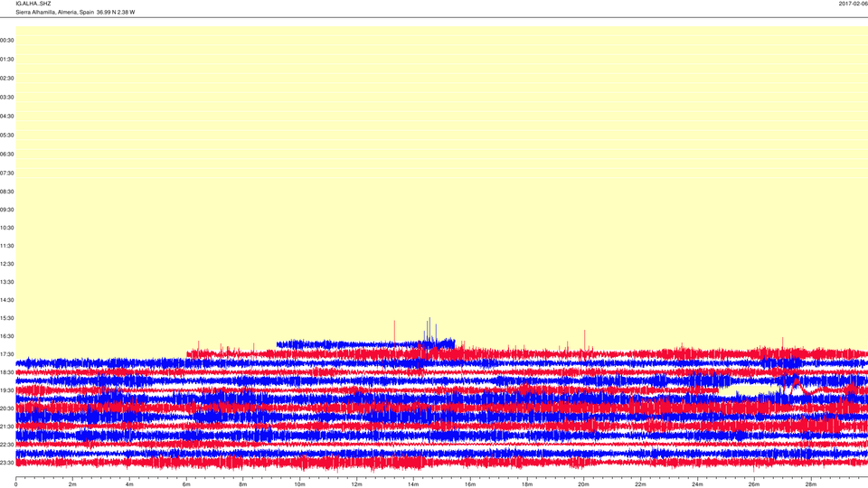Click the 8m axis tick label
Screen dimensions: 868x488
point(243,484)
